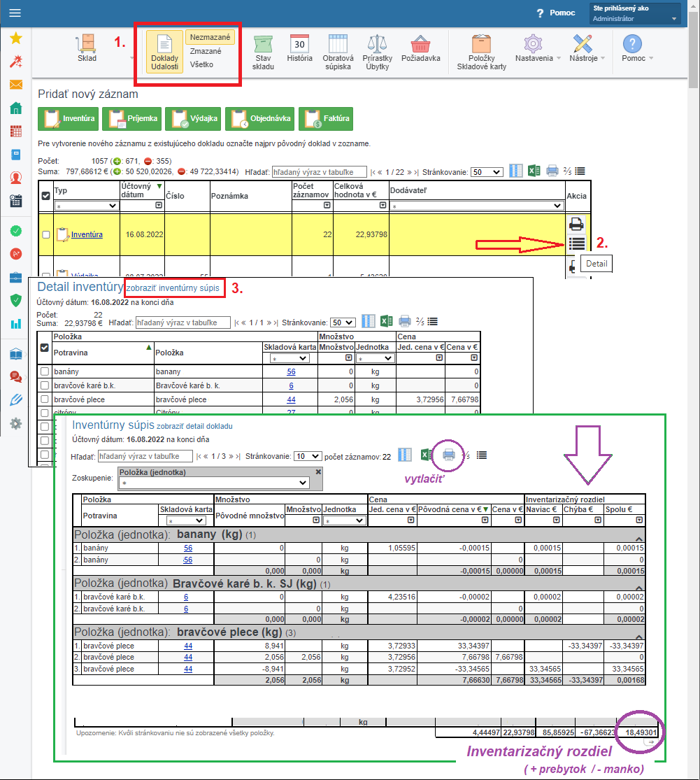Viewport: 700px width, 780px height.
Task: Open the Dodávateľ filter dropdown
Action: click(476, 206)
